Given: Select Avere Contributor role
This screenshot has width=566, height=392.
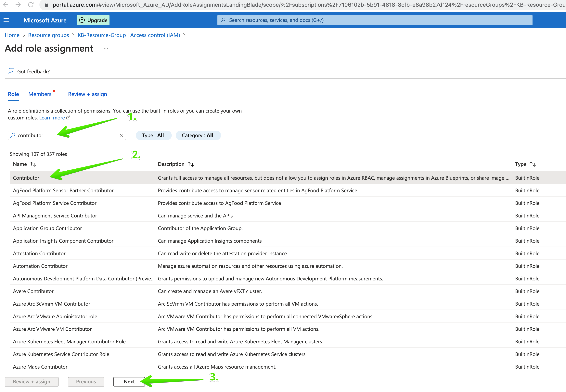Looking at the screenshot, I should point(288,291).
